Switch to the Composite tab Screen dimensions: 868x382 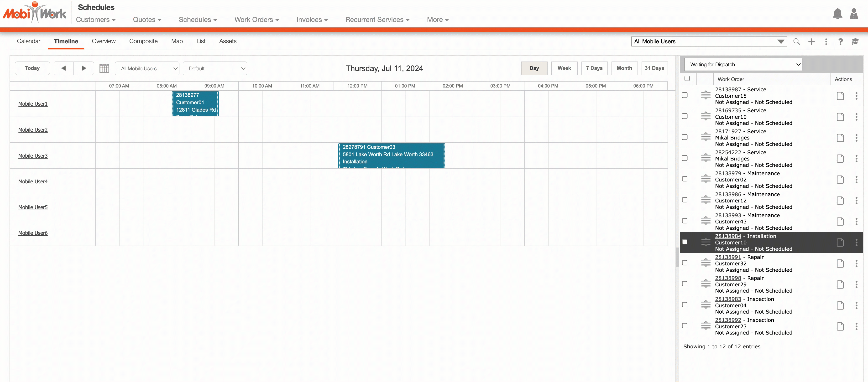tap(143, 41)
